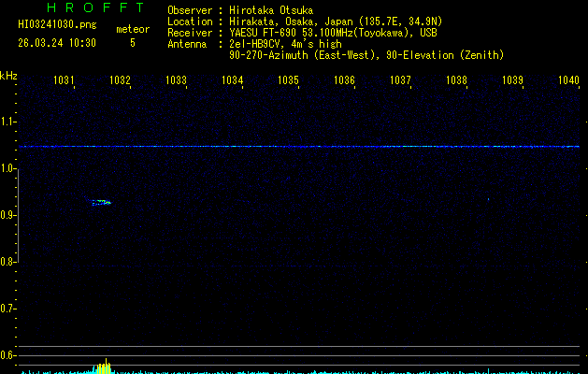Click time axis label 1034
The image size is (588, 374).
point(232,79)
